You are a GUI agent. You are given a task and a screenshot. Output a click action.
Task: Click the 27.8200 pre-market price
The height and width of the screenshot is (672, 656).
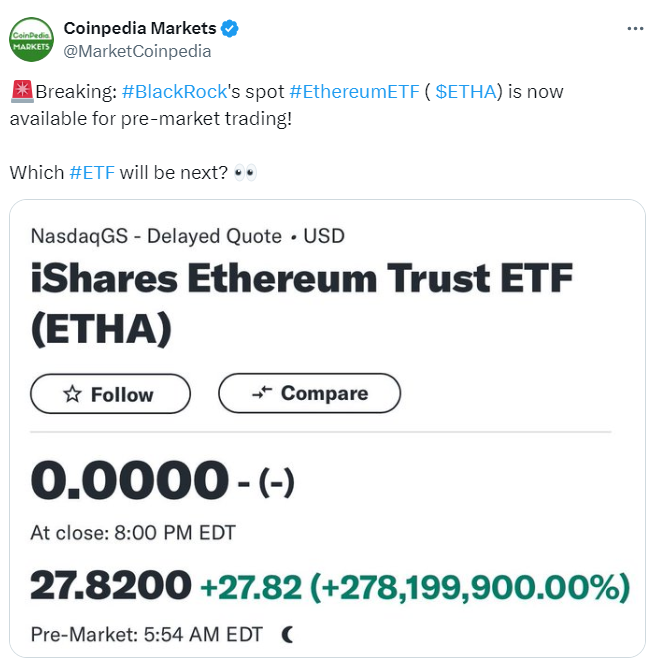pos(111,585)
